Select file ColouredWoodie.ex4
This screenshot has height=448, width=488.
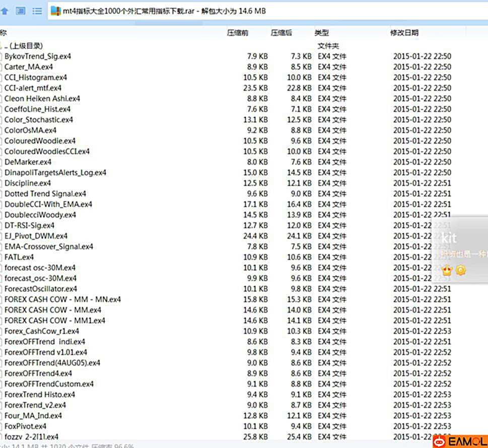pyautogui.click(x=40, y=141)
